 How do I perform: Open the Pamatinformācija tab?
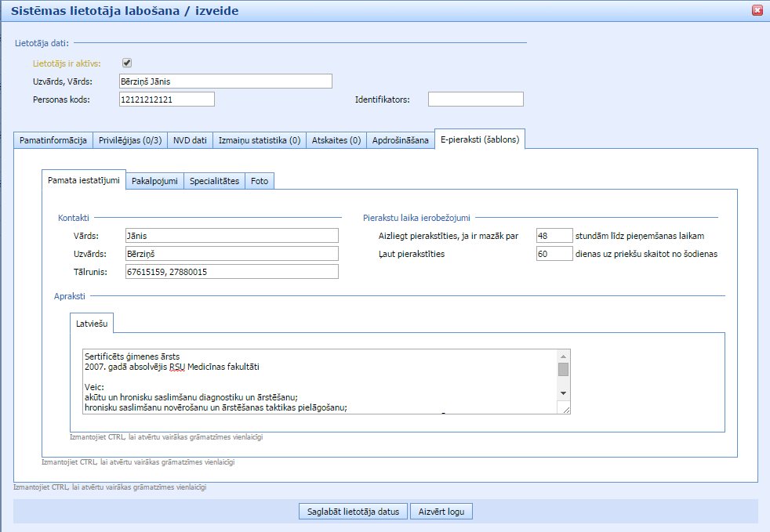click(53, 140)
